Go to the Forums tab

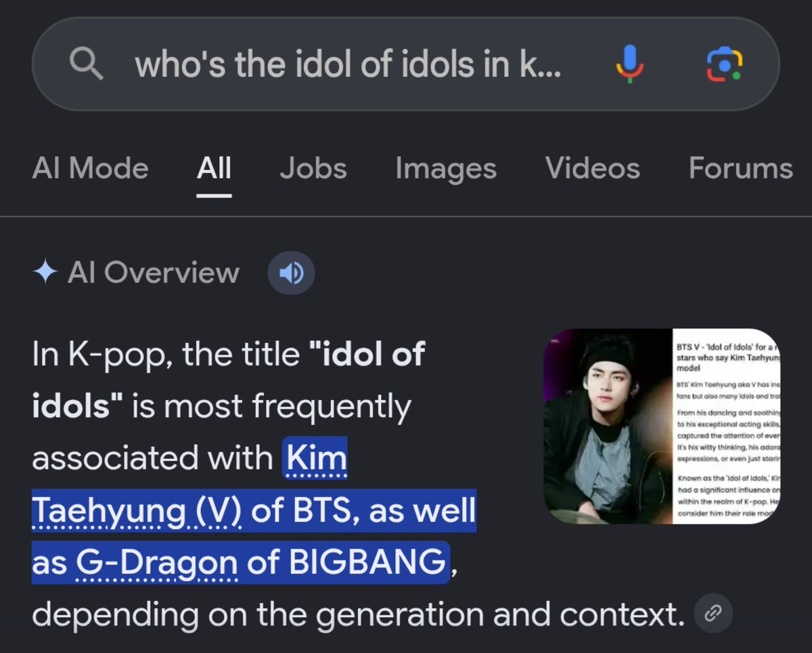point(741,168)
